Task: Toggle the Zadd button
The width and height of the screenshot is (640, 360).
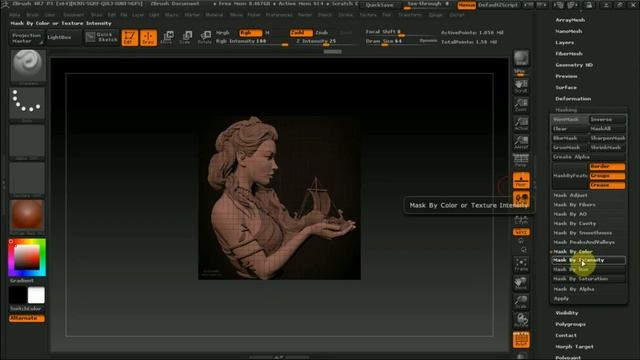Action: (301, 33)
